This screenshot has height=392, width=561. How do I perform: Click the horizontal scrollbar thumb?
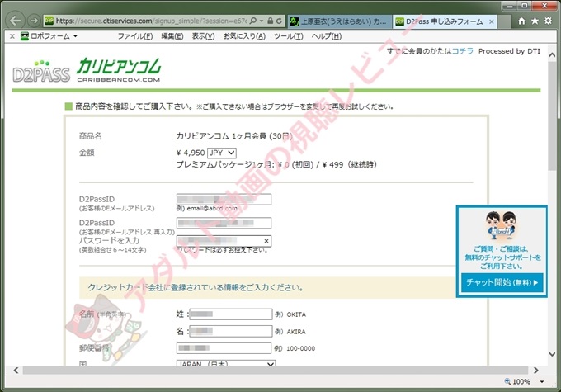click(275, 371)
